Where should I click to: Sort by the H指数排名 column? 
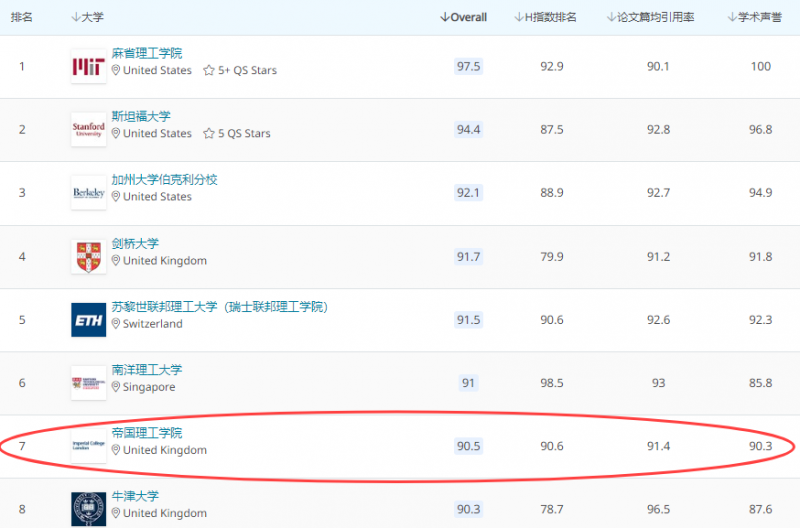545,17
